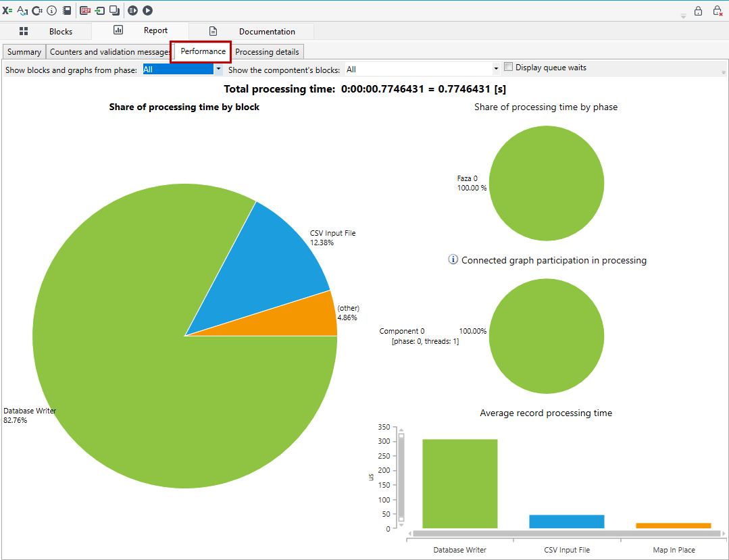Click the orange Map In Place bar

coord(673,526)
